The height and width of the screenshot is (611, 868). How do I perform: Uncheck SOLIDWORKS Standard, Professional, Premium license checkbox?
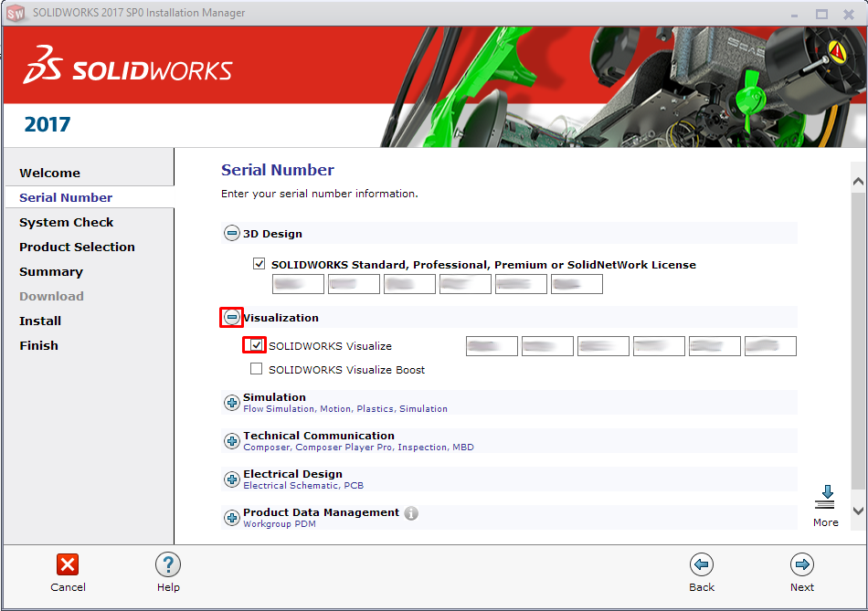259,264
